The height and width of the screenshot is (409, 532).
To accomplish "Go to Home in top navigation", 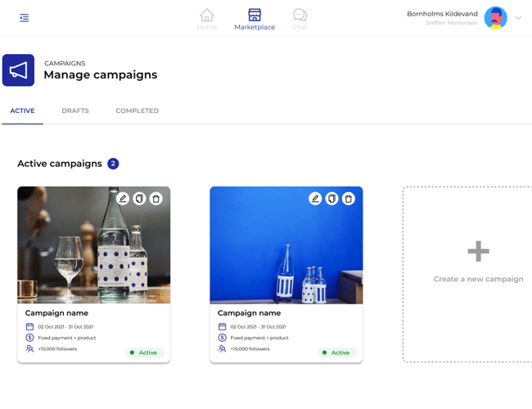I will point(207,20).
